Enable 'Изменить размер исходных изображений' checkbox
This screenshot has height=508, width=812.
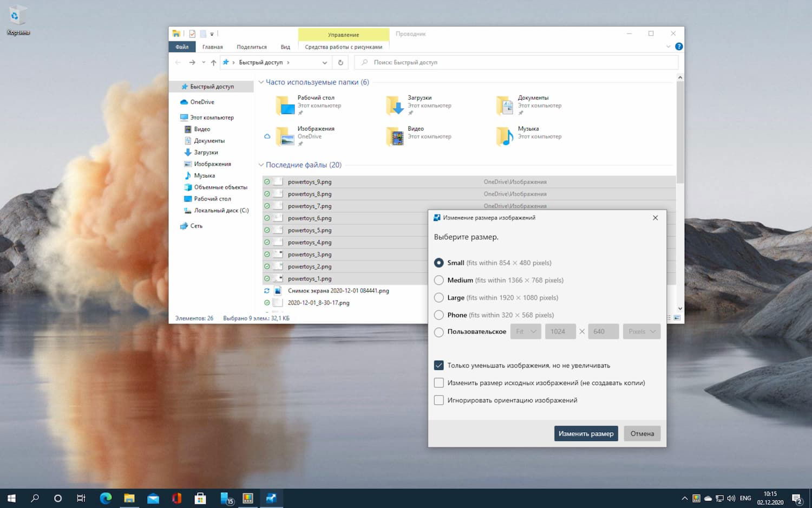[439, 383]
